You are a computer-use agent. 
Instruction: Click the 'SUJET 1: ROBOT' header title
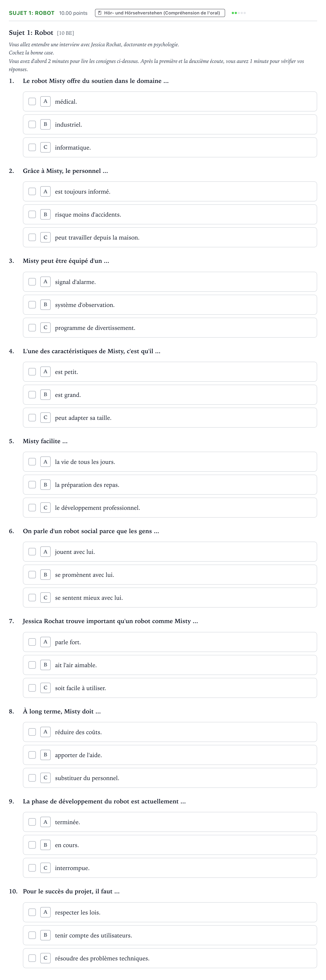[32, 13]
